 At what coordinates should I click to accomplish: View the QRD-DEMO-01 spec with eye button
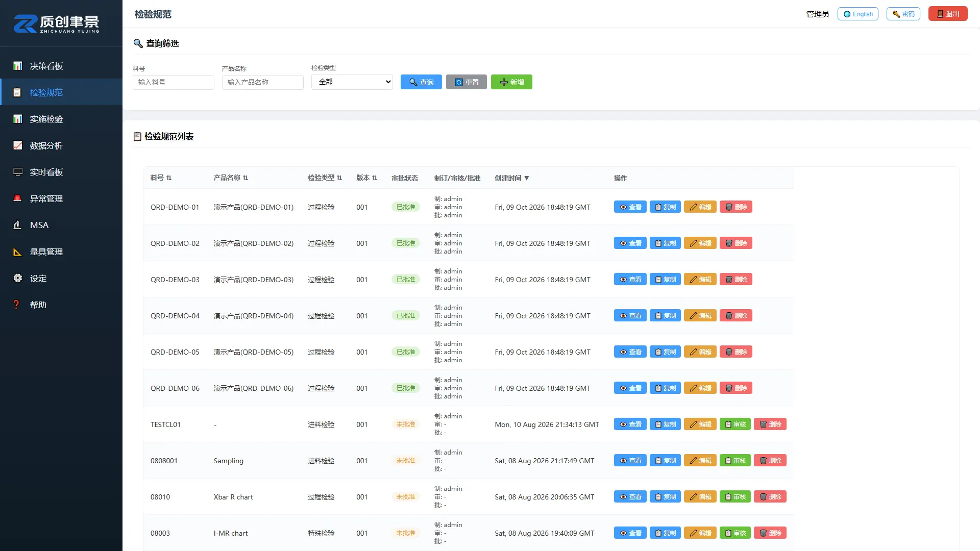pos(630,207)
